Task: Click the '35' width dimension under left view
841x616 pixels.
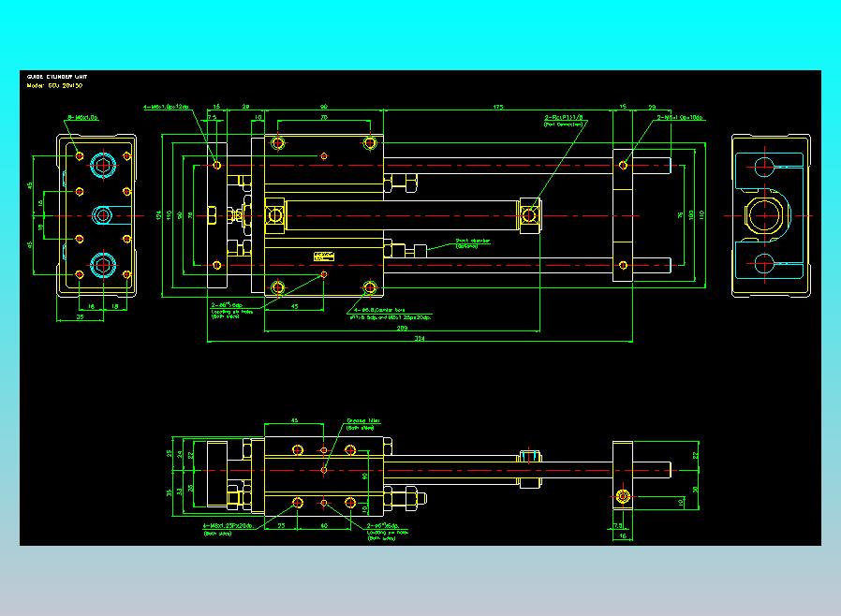Action: coord(80,316)
